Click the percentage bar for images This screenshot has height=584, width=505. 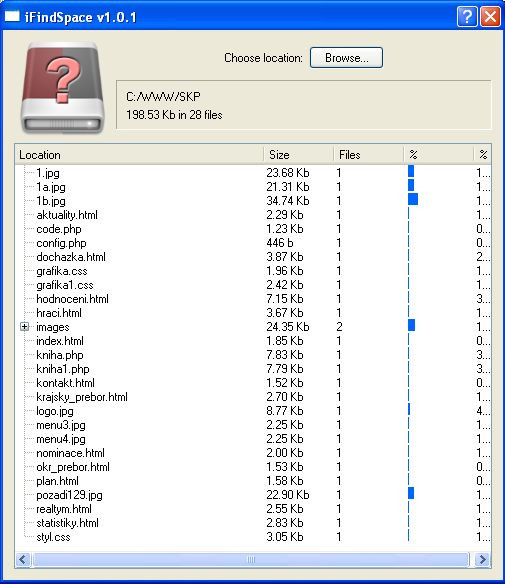(x=412, y=325)
